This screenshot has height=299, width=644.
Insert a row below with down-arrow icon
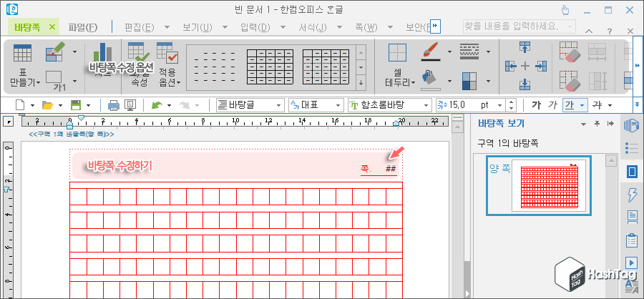pos(525,84)
